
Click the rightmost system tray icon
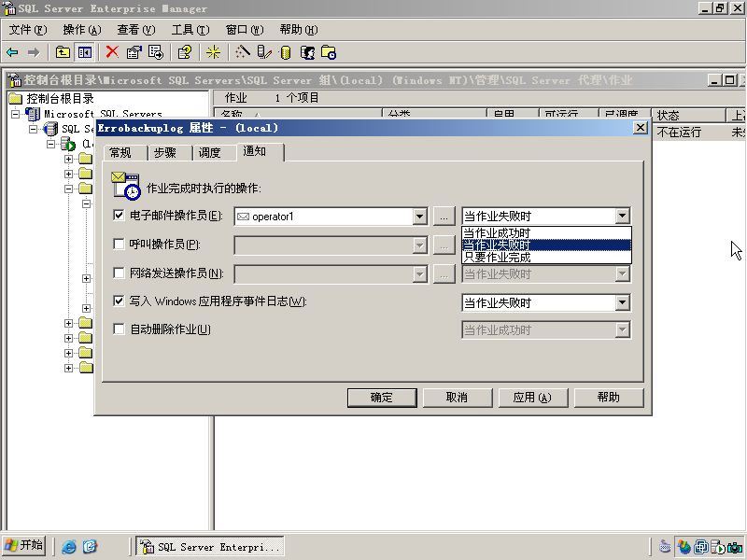pos(736,547)
